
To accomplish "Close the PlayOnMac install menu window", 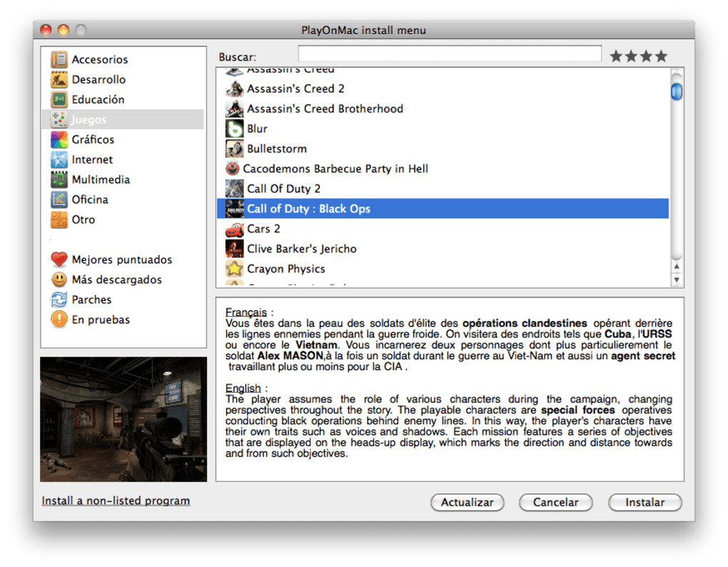I will pyautogui.click(x=46, y=30).
